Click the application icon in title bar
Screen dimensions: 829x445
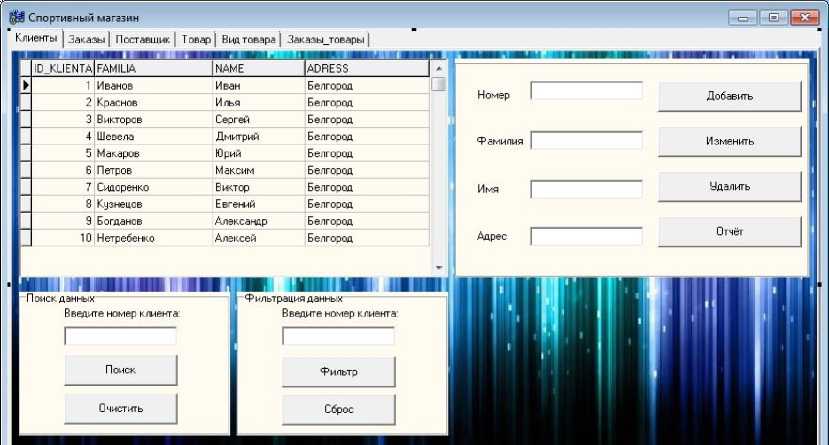pyautogui.click(x=17, y=17)
